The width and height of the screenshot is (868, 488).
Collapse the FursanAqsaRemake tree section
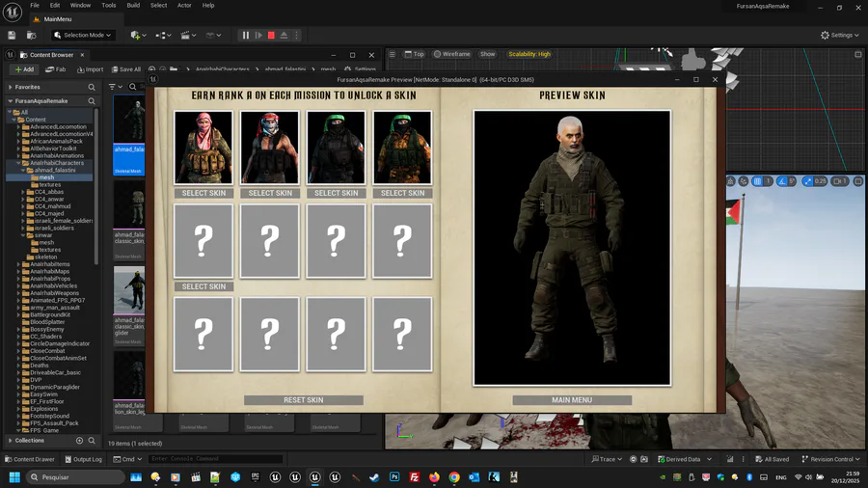10,100
